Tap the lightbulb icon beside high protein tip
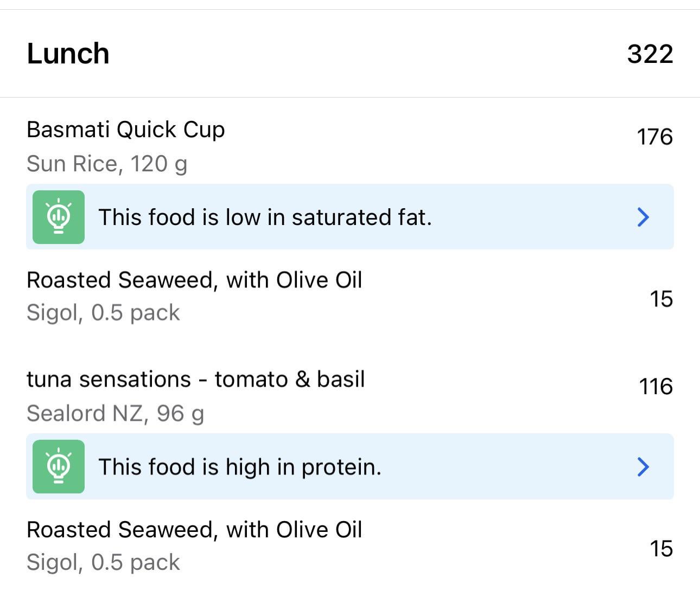Image resolution: width=700 pixels, height=610 pixels. point(59,466)
